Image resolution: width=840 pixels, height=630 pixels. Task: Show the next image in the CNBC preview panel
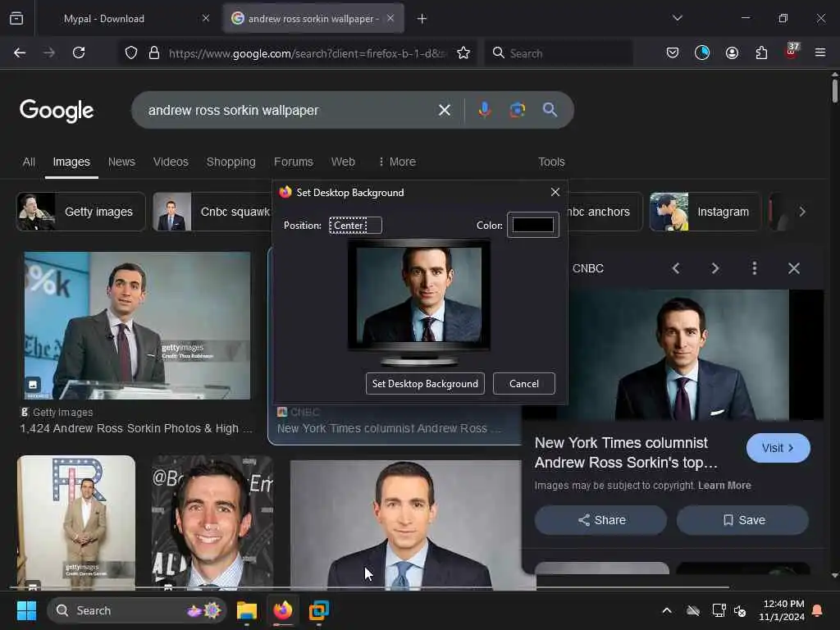pyautogui.click(x=715, y=268)
